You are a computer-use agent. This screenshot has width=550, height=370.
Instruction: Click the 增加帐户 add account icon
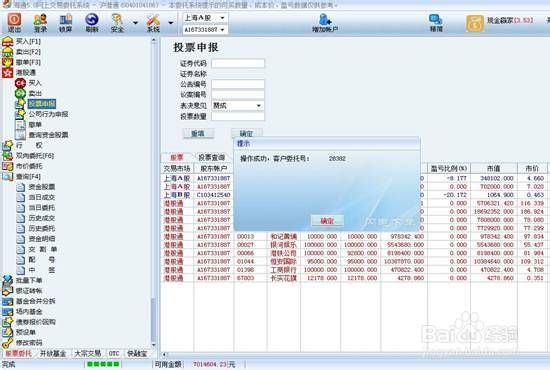click(x=325, y=22)
